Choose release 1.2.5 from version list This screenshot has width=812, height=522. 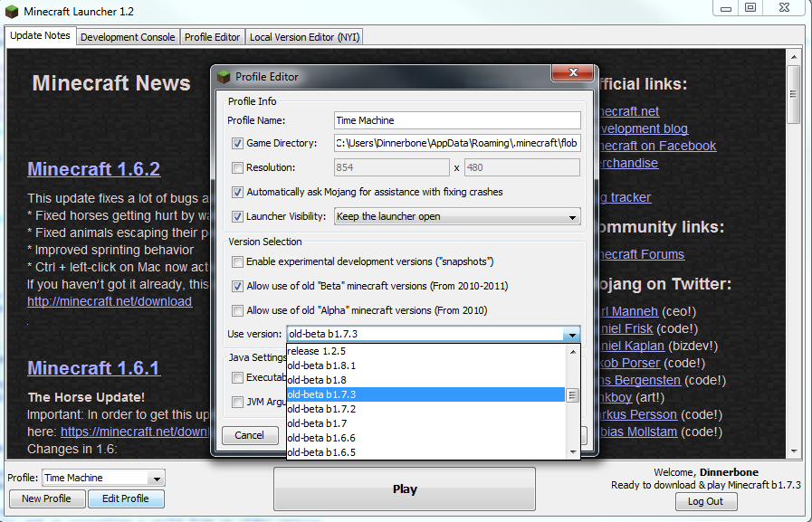point(425,351)
